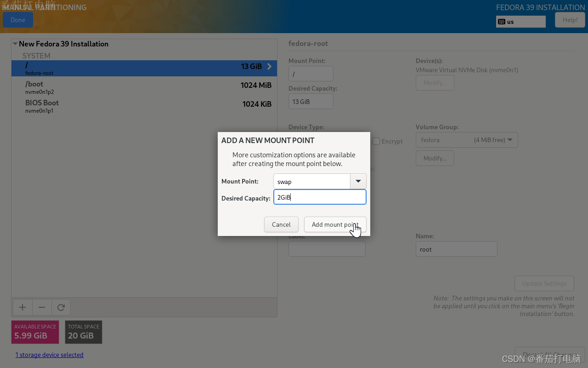Click the empty Label input field
This screenshot has width=588, height=368.
[x=327, y=249]
